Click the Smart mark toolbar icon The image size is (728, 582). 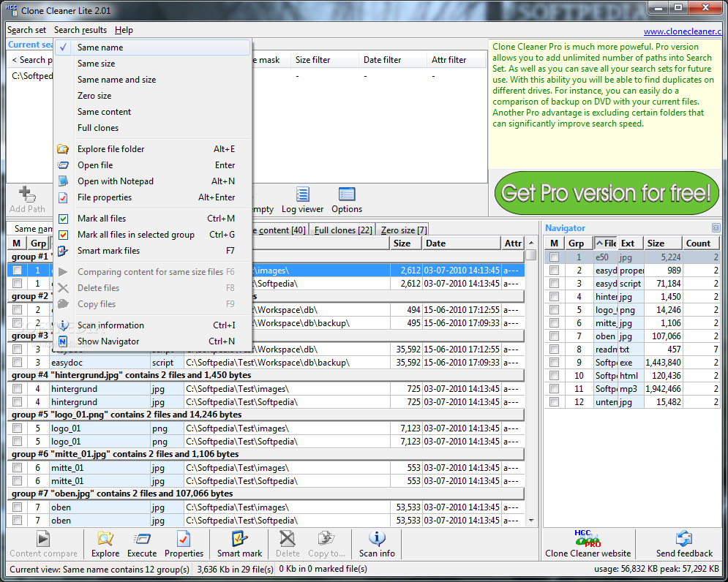point(239,539)
